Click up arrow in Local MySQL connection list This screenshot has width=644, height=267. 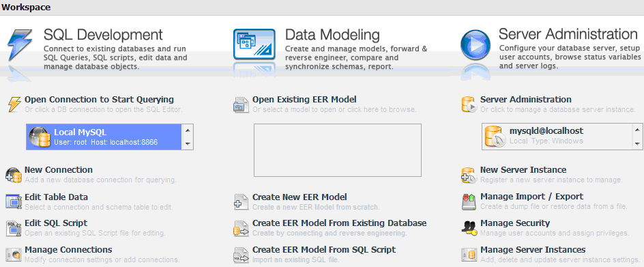(x=188, y=130)
